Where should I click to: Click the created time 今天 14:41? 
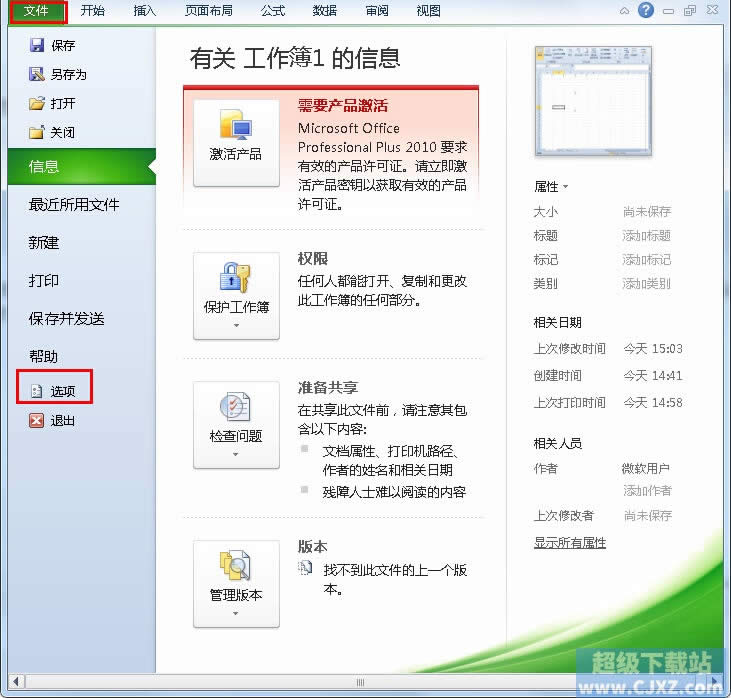click(653, 376)
